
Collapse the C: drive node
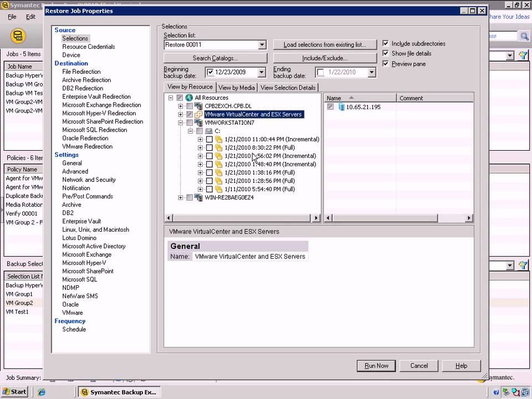(x=190, y=131)
